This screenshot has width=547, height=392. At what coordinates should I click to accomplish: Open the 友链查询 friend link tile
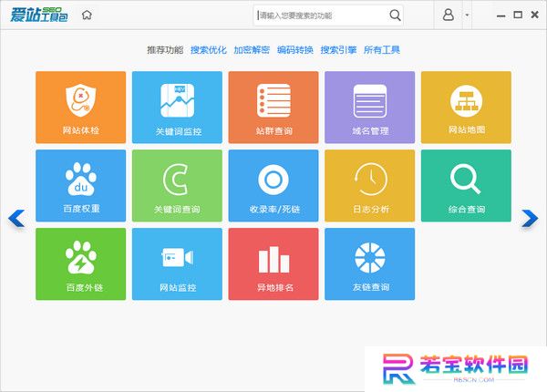[370, 264]
